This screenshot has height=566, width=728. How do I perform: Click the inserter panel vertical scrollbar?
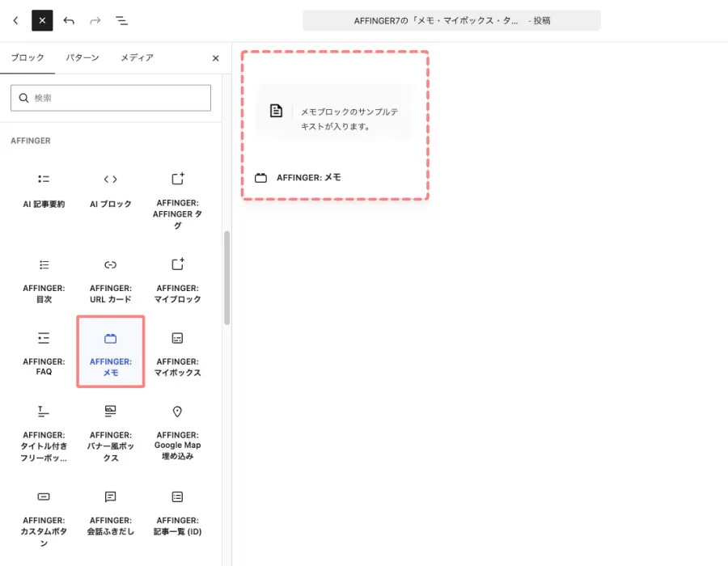coord(227,278)
